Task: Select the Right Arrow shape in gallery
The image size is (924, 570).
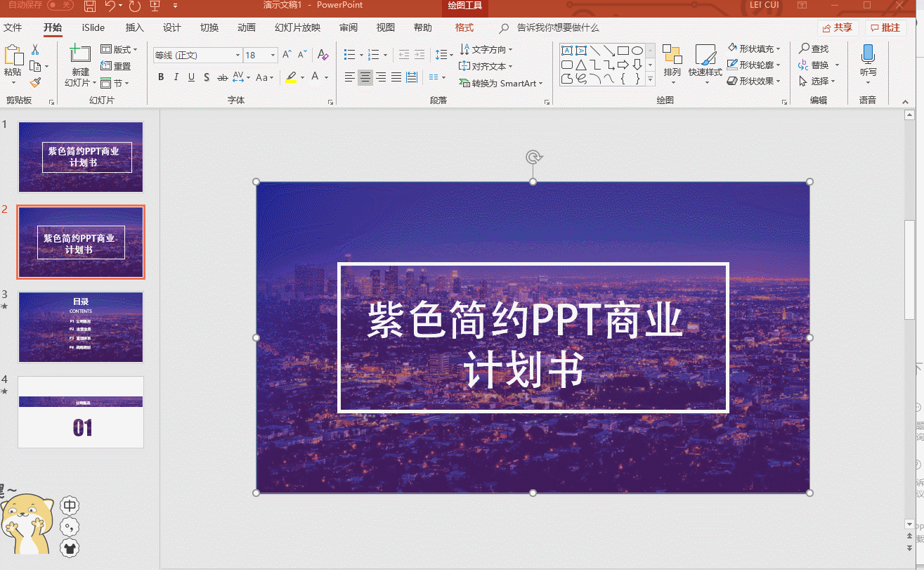Action: pyautogui.click(x=623, y=65)
